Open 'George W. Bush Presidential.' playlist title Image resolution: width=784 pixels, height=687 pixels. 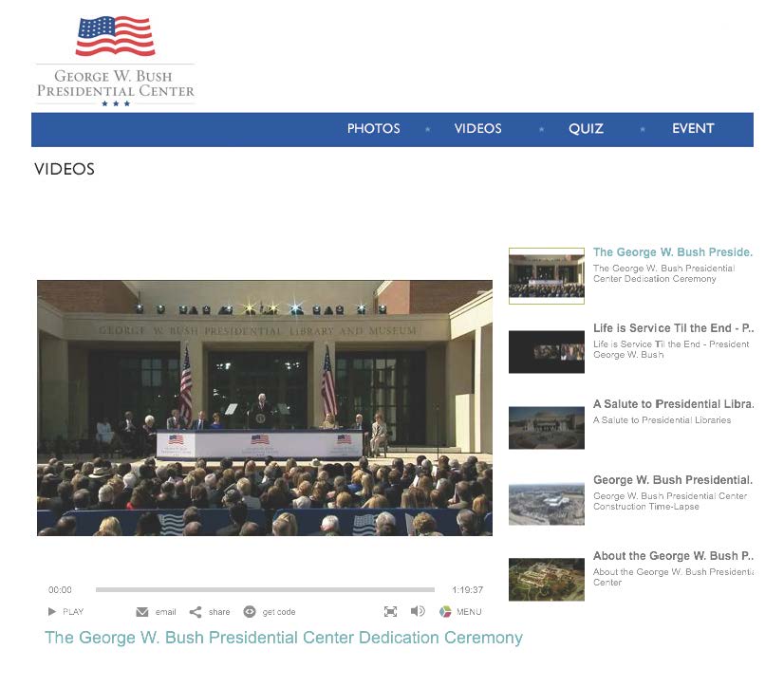coord(673,480)
